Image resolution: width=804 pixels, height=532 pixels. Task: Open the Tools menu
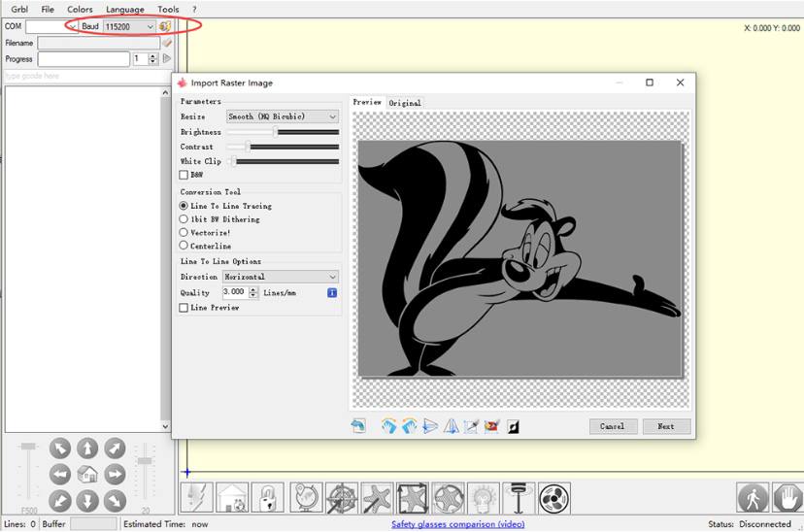(168, 10)
